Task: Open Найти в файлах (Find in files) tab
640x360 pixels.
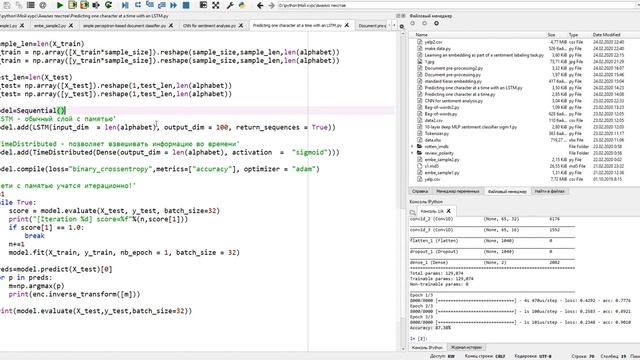Action: coord(549,191)
